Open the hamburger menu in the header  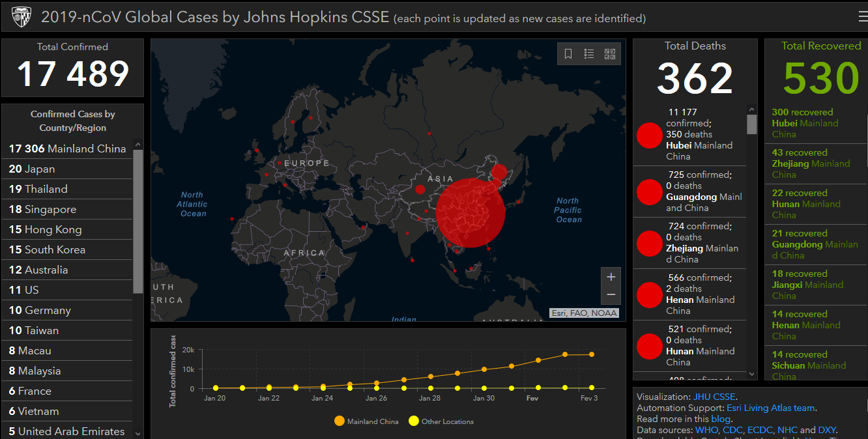click(862, 17)
